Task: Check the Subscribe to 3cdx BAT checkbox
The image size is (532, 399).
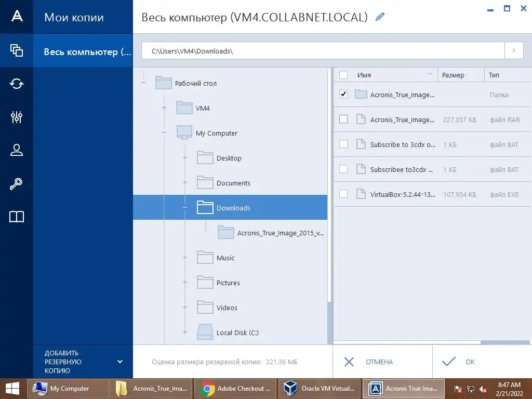Action: 343,144
